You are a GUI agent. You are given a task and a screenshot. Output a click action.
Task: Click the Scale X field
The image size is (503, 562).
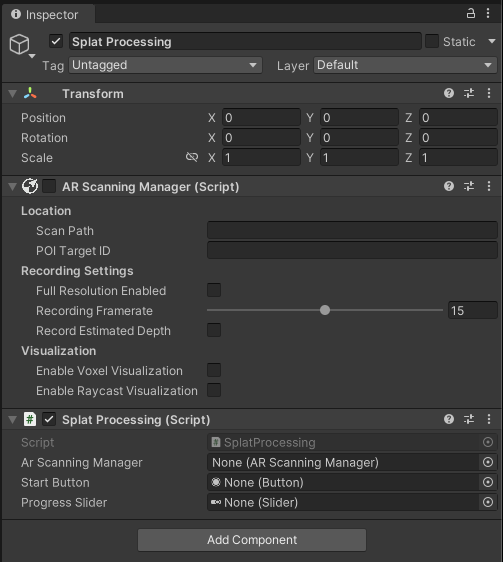pyautogui.click(x=261, y=158)
